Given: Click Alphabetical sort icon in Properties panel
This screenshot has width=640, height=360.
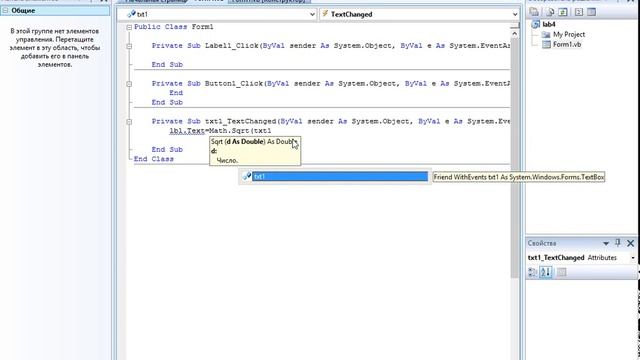Looking at the screenshot, I should click(546, 272).
